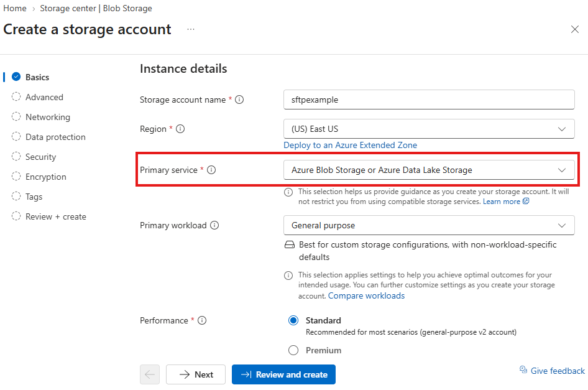Click the Performance info icon

[x=202, y=320]
